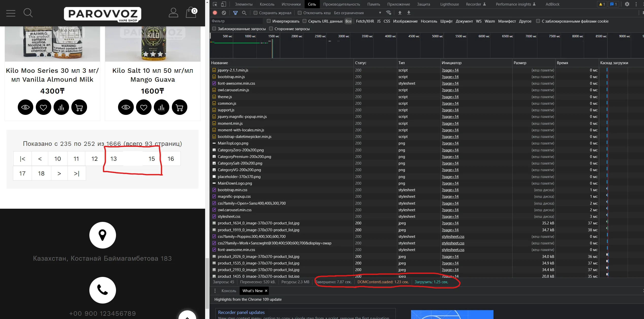Open the Производительность tab
The width and height of the screenshot is (644, 319).
(x=341, y=4)
